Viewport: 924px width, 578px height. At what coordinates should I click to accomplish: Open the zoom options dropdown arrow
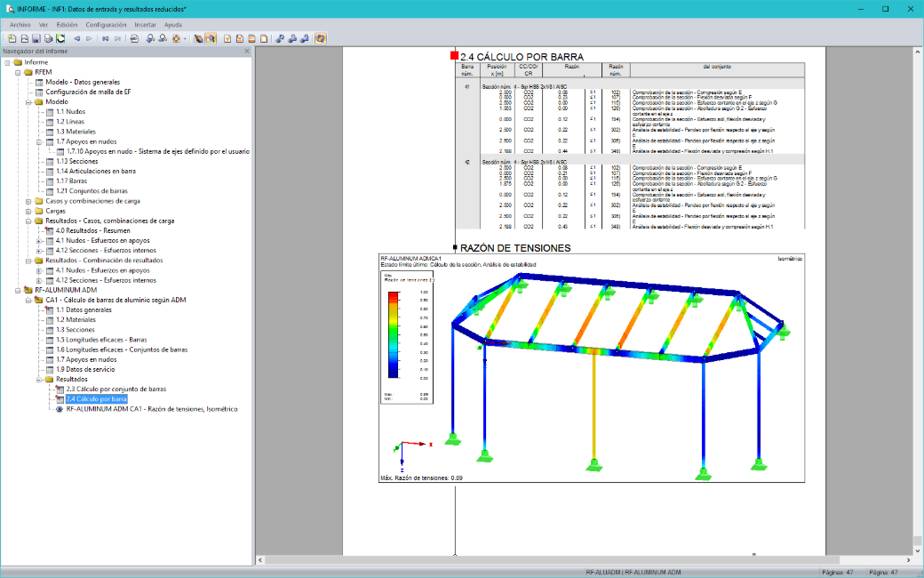[185, 38]
